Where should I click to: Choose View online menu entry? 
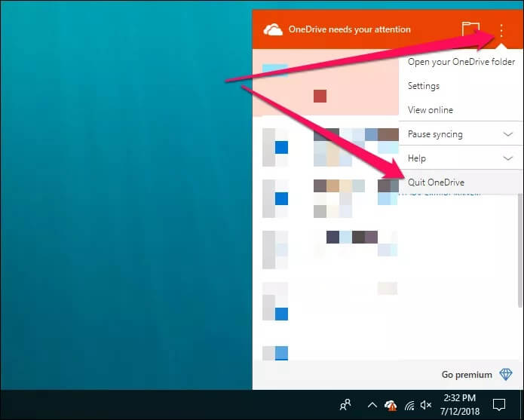click(461, 110)
